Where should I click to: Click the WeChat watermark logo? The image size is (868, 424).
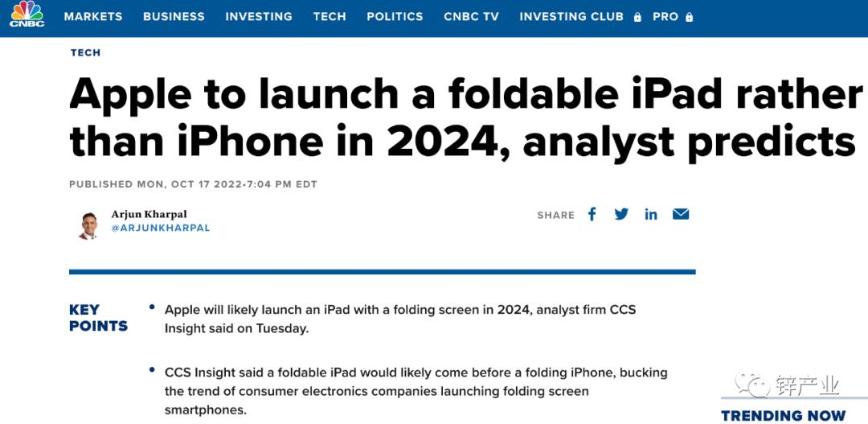coord(752,385)
